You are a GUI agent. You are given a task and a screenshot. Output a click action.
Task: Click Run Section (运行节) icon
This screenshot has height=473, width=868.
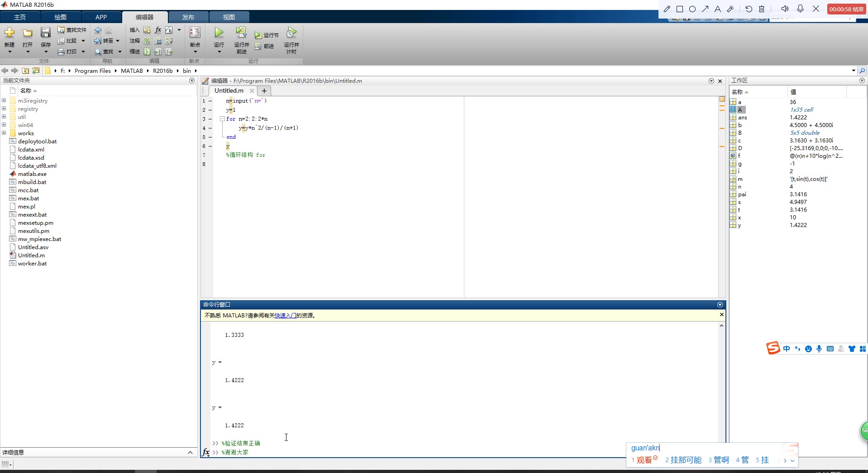[x=258, y=35]
